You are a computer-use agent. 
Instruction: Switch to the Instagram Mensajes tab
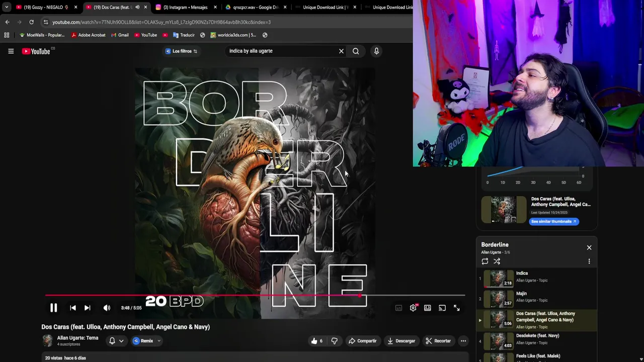(x=185, y=7)
